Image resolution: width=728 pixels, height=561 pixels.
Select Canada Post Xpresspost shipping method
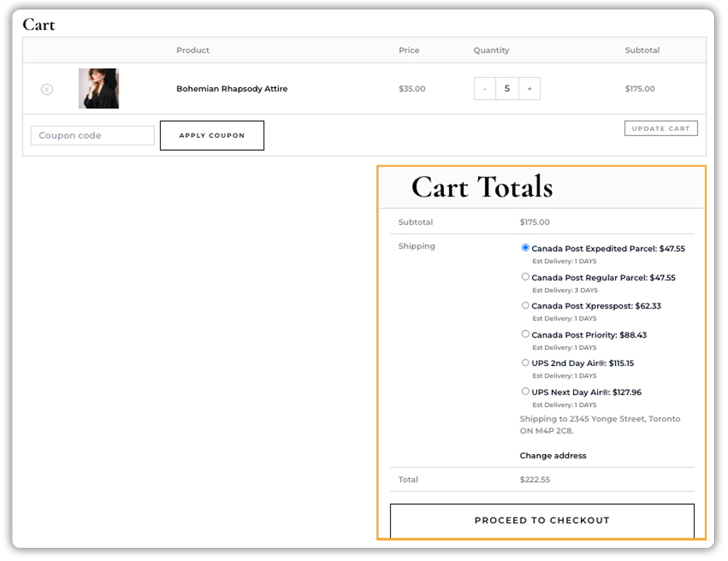tap(525, 306)
